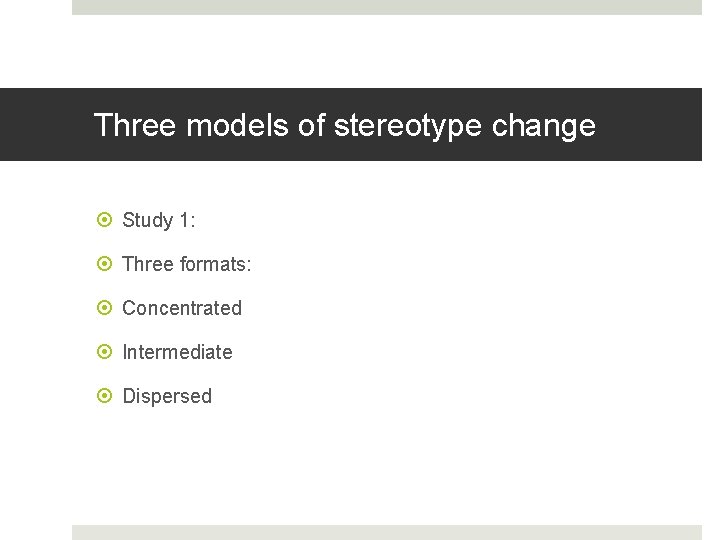The height and width of the screenshot is (540, 720).
Task: Click the 'Study 1:' text line
Action: [158, 220]
